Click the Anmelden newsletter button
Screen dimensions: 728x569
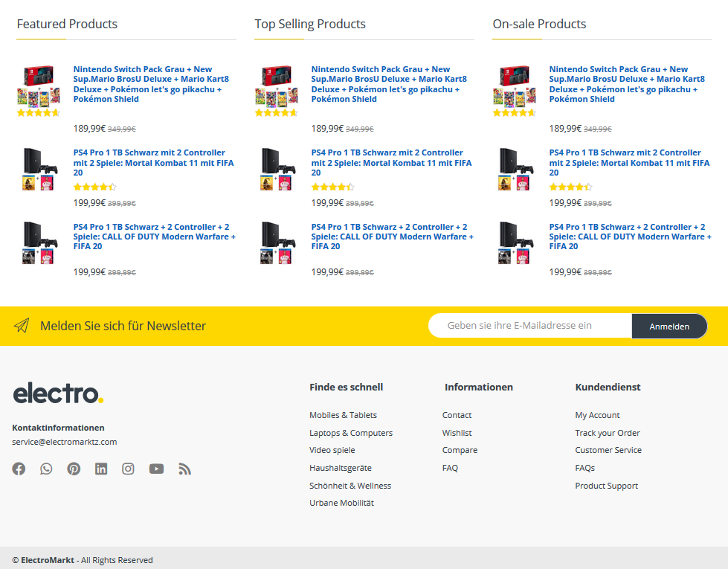pyautogui.click(x=669, y=326)
